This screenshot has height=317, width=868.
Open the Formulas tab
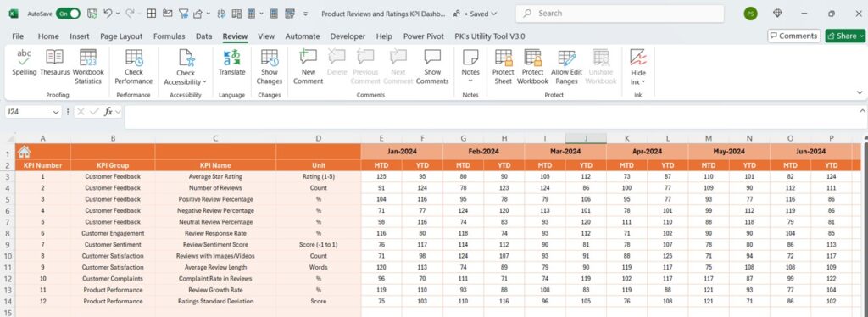pyautogui.click(x=170, y=36)
